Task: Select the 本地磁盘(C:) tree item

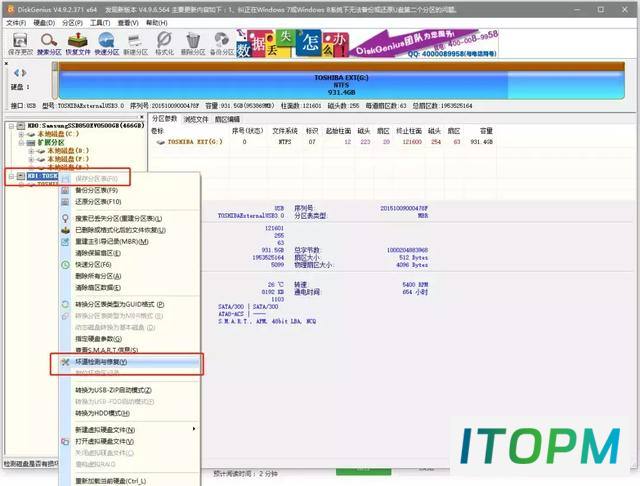Action: pyautogui.click(x=58, y=134)
